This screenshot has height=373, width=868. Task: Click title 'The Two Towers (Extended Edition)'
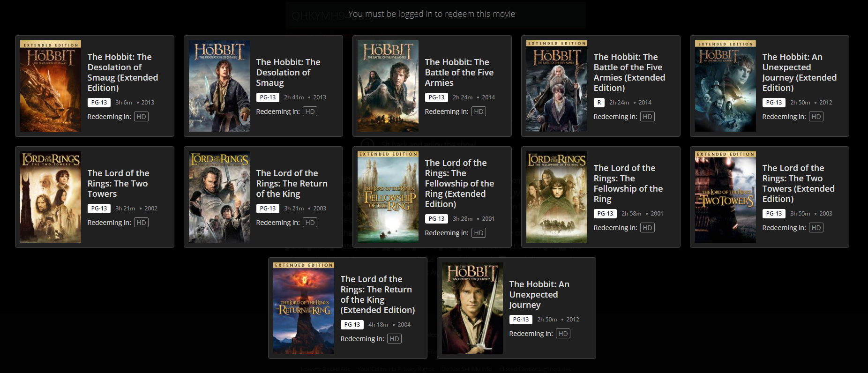click(798, 183)
